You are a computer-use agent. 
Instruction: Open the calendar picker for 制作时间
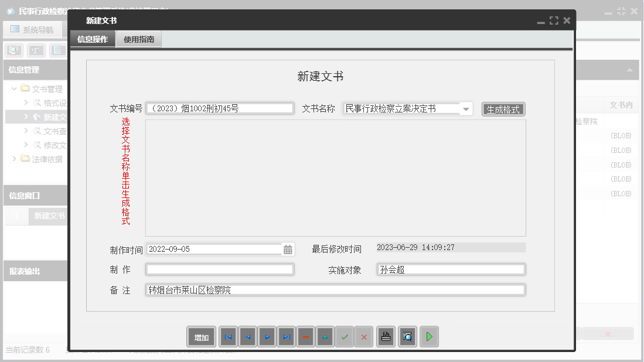click(x=287, y=248)
